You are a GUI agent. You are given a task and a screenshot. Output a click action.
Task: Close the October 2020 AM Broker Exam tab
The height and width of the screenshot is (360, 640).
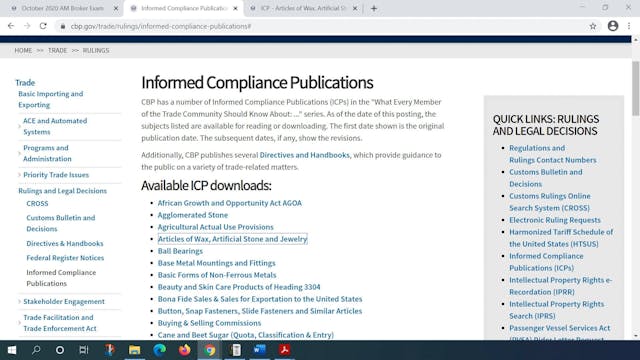(116, 8)
